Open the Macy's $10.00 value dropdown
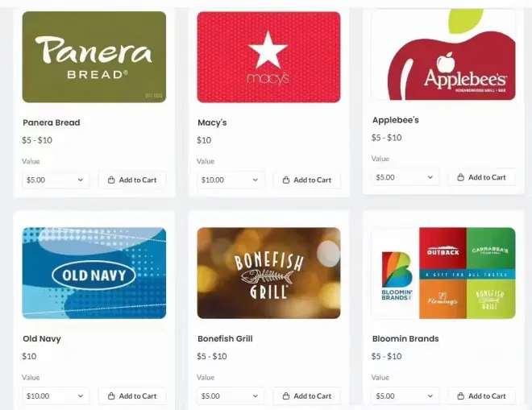Screen dimensions: 532x410 pos(230,180)
